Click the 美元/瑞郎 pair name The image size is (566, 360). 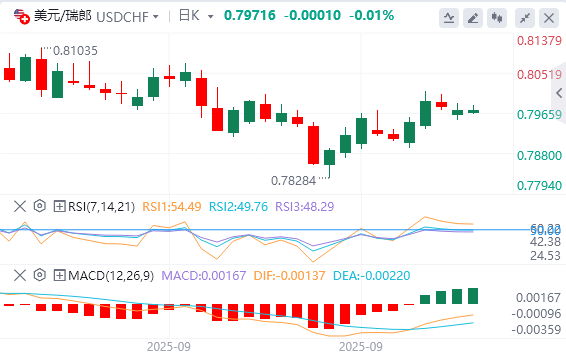point(62,16)
